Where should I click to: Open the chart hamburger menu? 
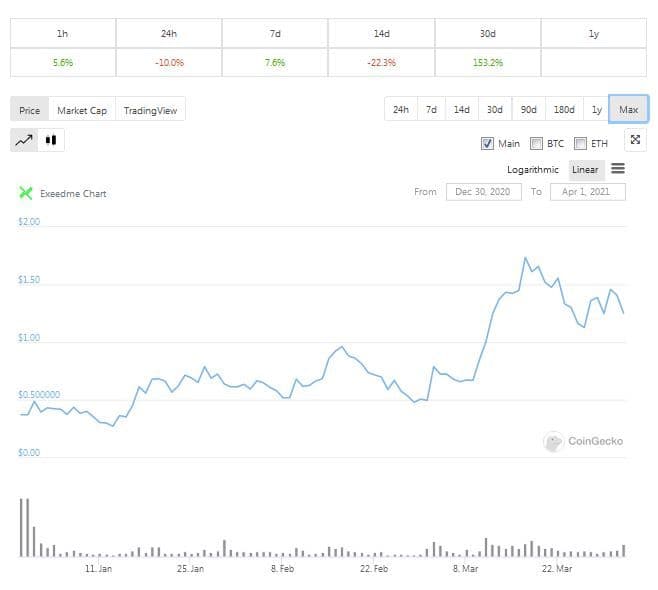[618, 169]
